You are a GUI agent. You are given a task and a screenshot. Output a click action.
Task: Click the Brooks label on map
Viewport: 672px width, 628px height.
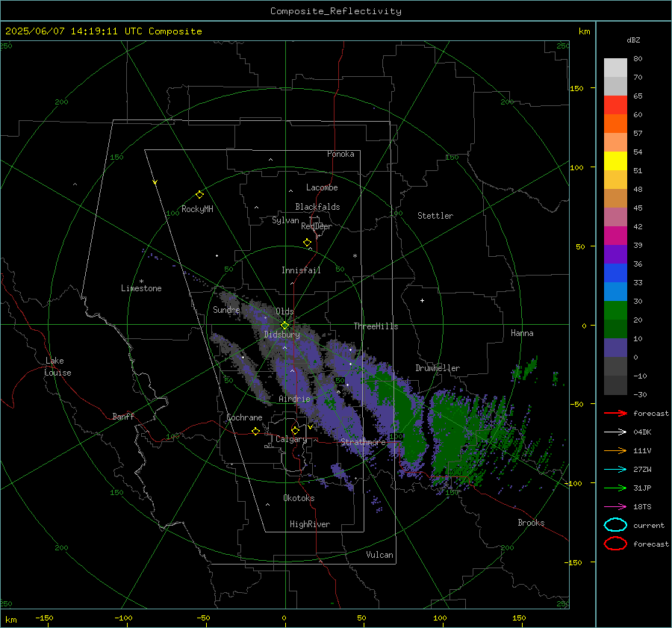(531, 523)
